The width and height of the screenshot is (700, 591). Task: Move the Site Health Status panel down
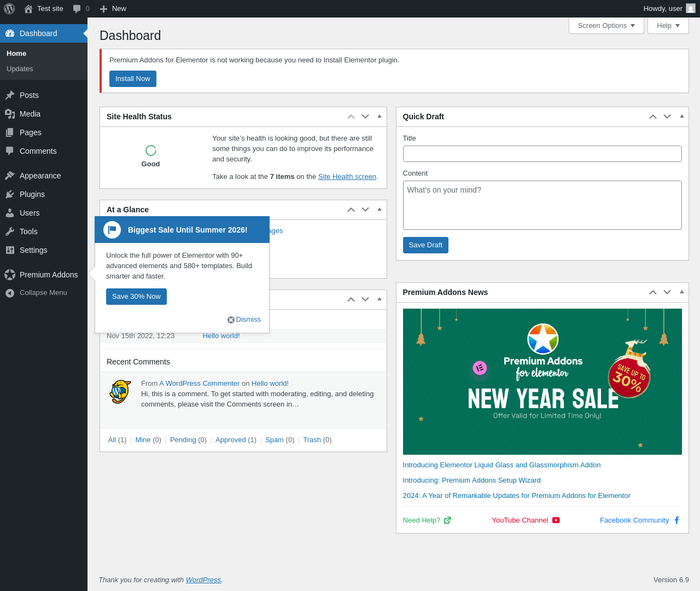tap(365, 117)
